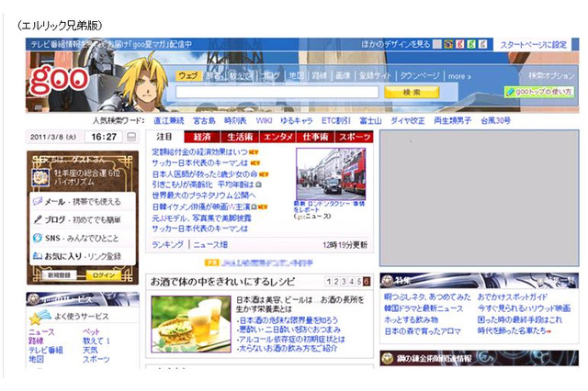Open link 日本酒の危険な限界量を知ろう
The height and width of the screenshot is (391, 588).
[288, 320]
